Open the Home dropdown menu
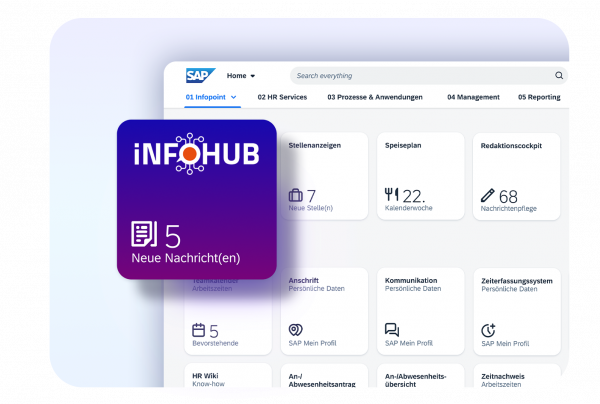600x404 pixels. [x=241, y=76]
